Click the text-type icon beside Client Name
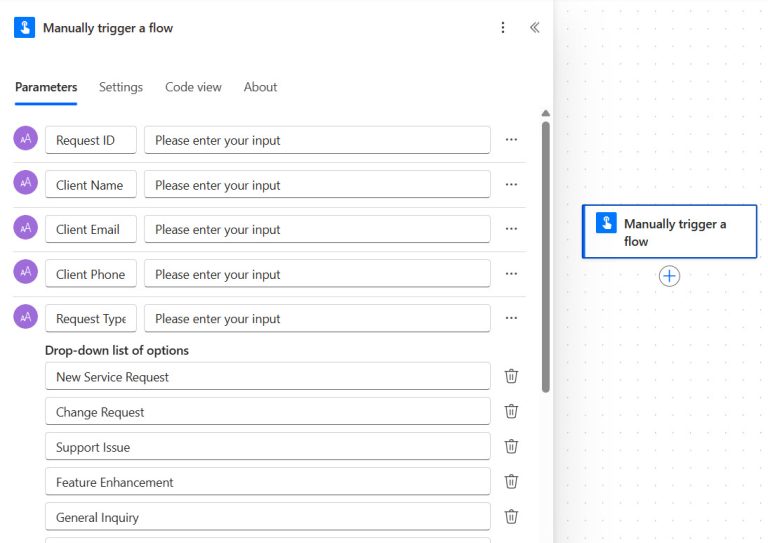768x543 pixels. [x=25, y=183]
